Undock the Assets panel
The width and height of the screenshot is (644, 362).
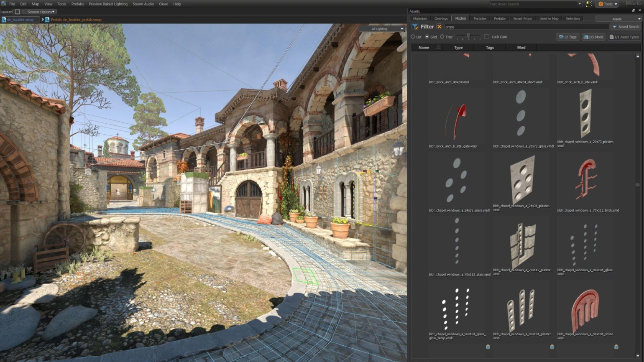633,11
